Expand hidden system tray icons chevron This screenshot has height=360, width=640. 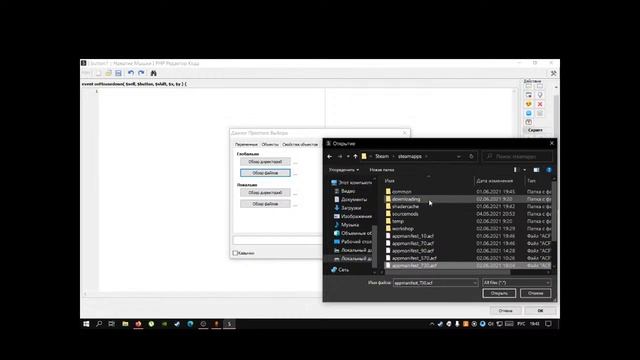pos(432,324)
